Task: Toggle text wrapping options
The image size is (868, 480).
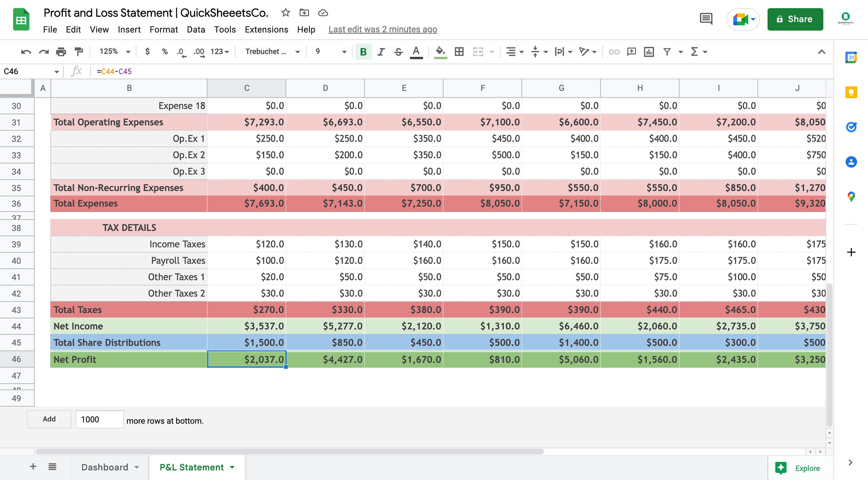Action: tap(560, 52)
